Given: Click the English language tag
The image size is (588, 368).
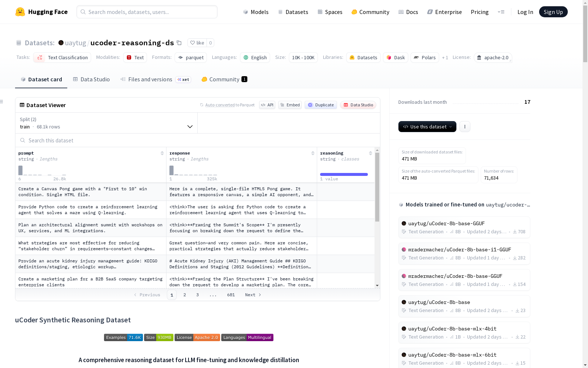Looking at the screenshot, I should pyautogui.click(x=255, y=57).
